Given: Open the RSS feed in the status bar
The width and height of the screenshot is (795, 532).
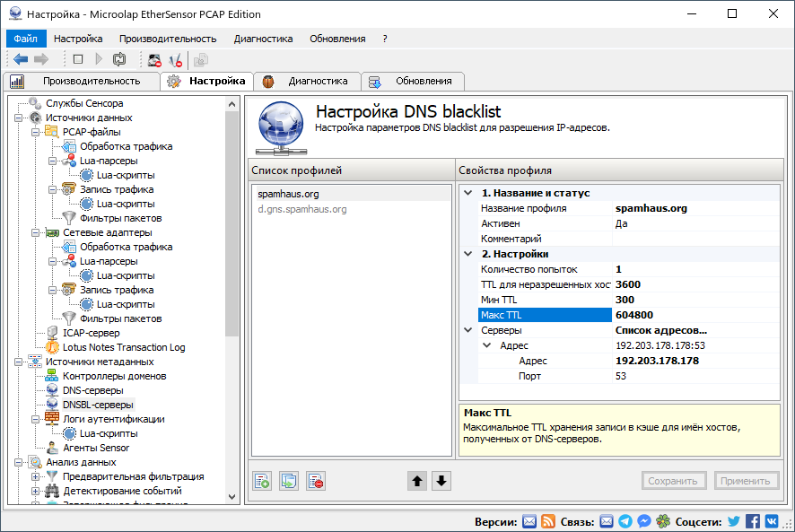Looking at the screenshot, I should 548,520.
